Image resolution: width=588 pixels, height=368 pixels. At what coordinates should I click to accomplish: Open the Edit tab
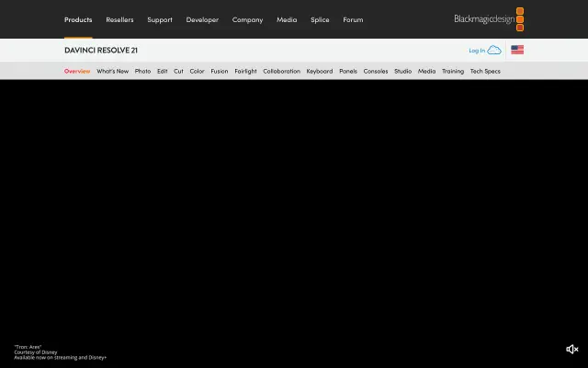[162, 71]
